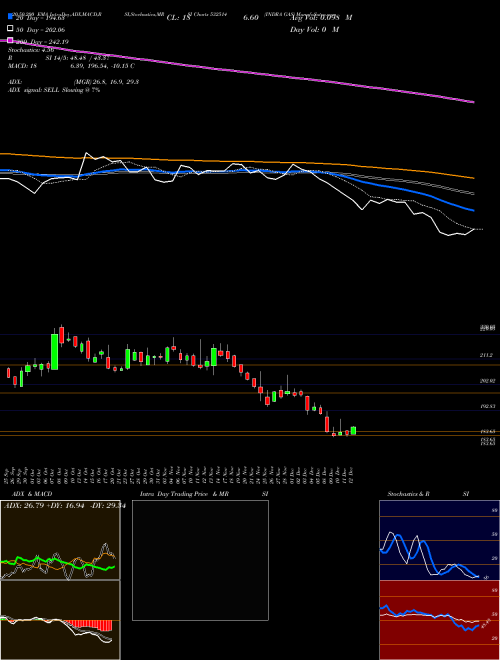Click the empty Intra Day Trading Price panel

pos(200,560)
